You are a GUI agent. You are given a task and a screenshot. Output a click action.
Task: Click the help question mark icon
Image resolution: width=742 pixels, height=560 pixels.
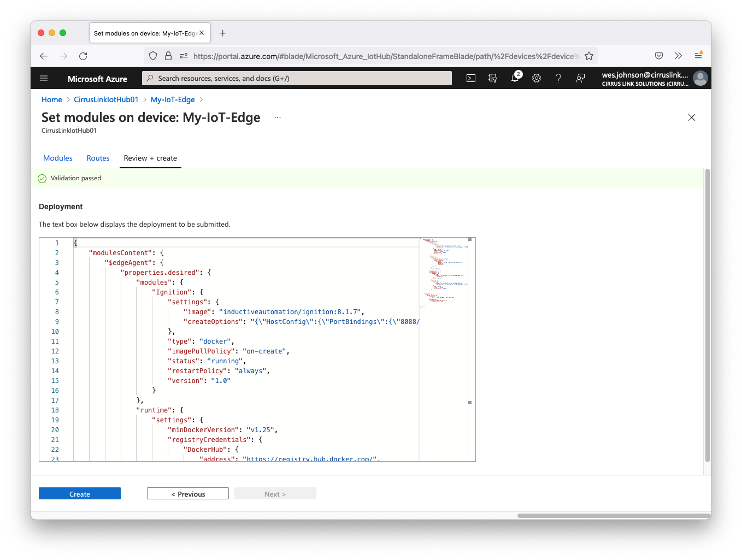(x=558, y=78)
